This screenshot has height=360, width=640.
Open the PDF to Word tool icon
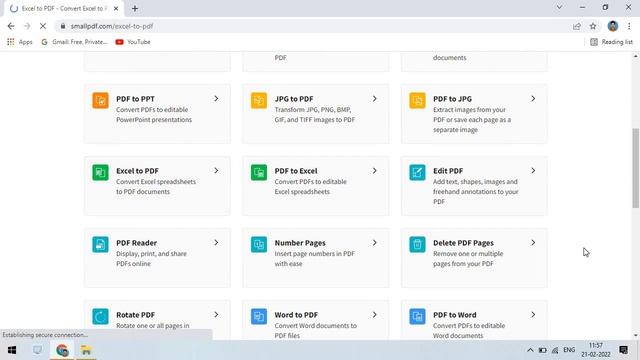[417, 316]
